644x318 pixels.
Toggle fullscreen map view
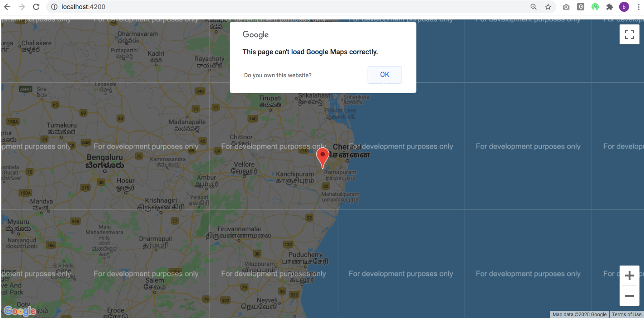(x=629, y=34)
